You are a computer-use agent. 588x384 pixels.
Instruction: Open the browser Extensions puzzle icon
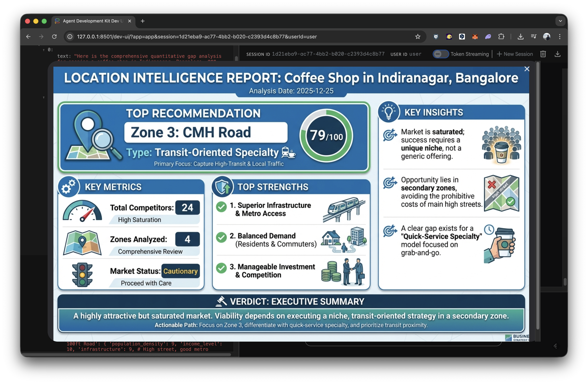pyautogui.click(x=501, y=37)
